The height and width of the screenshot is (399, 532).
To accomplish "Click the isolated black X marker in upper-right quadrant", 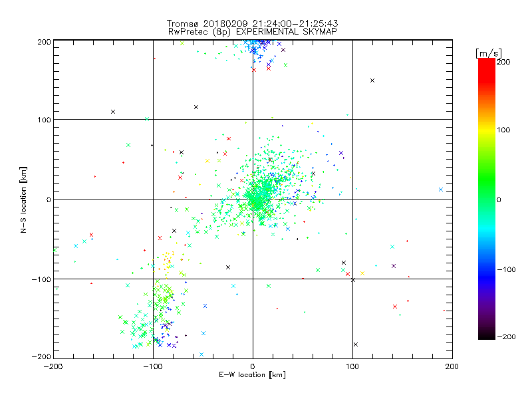I will click(372, 80).
